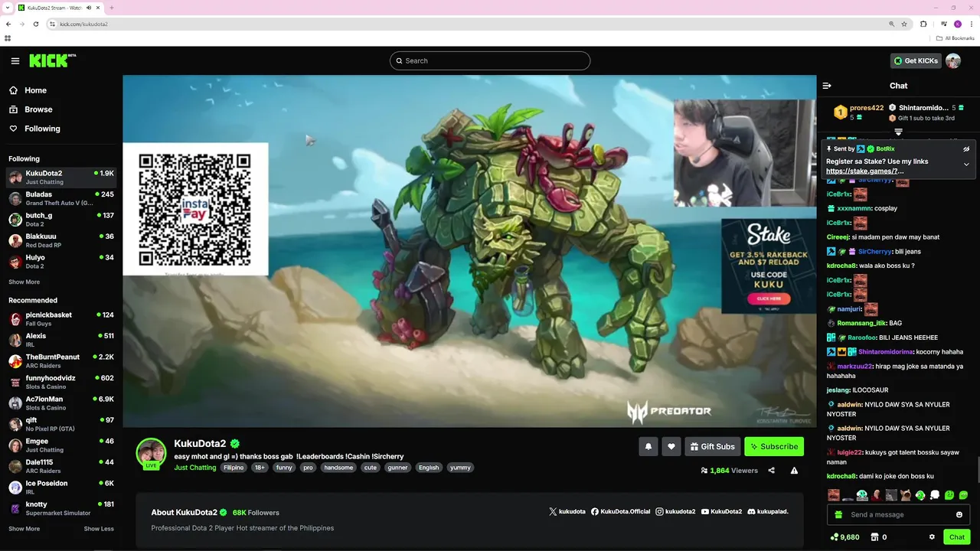Open the shop store icon
Screen dimensions: 980x551
coord(875,537)
